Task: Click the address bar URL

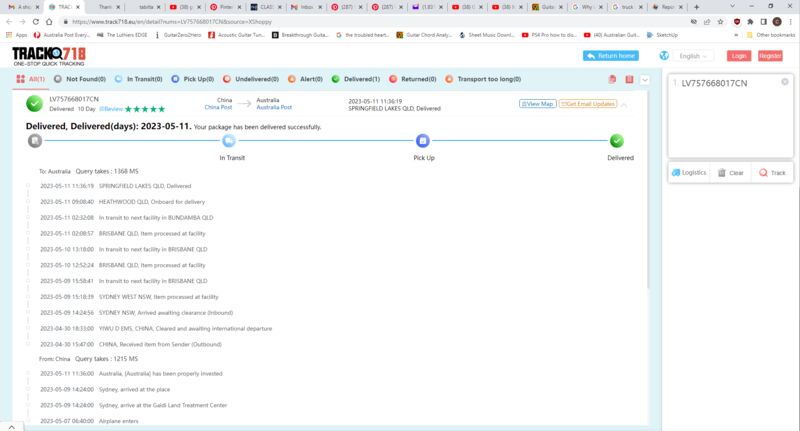Action: (172, 22)
